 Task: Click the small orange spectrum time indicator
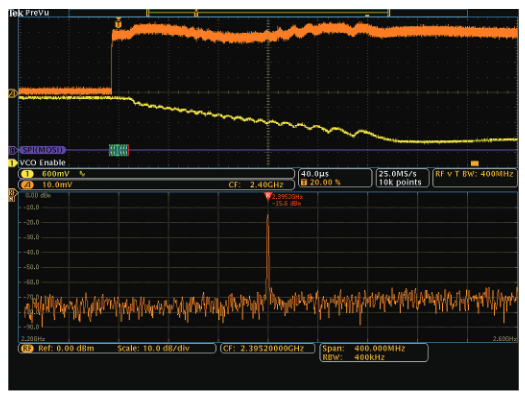pyautogui.click(x=474, y=163)
